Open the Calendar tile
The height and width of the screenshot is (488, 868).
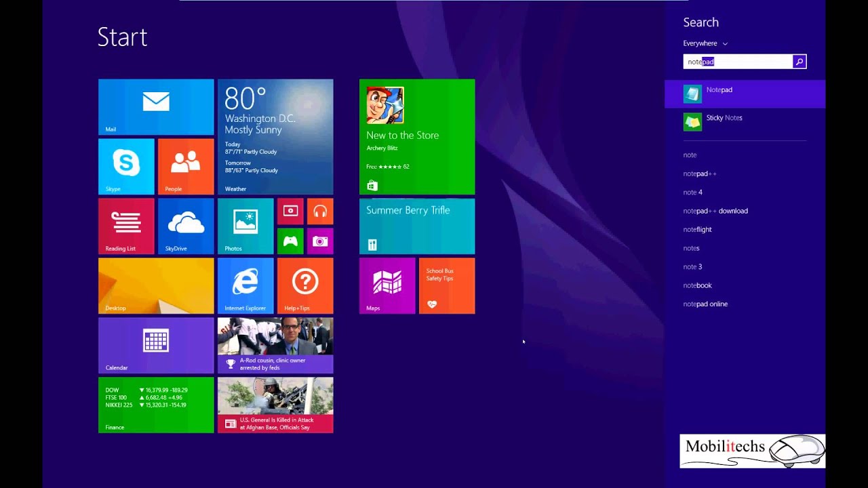pos(156,346)
